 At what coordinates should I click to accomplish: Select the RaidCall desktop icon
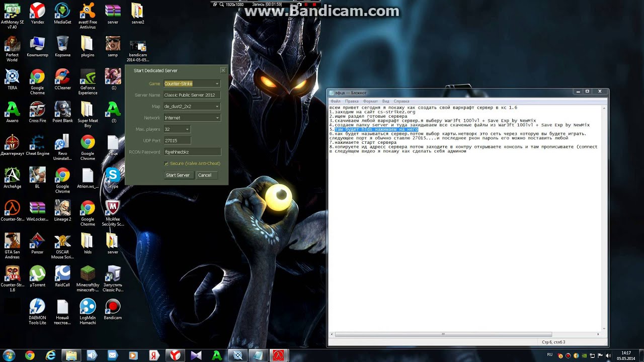point(62,276)
